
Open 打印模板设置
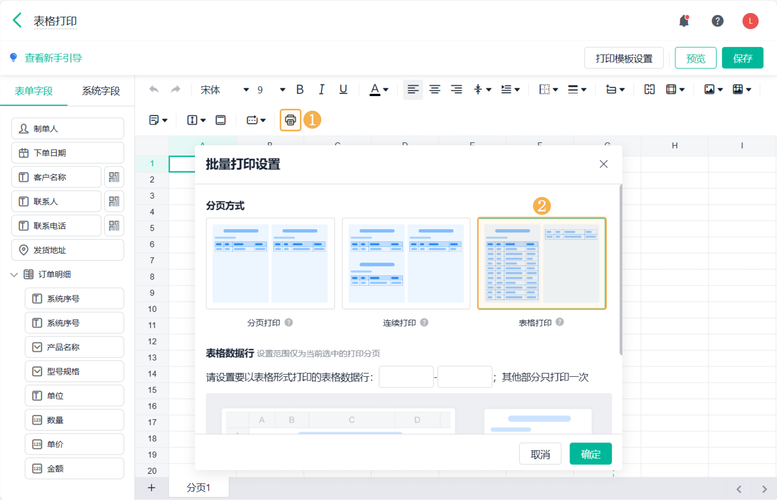click(624, 58)
